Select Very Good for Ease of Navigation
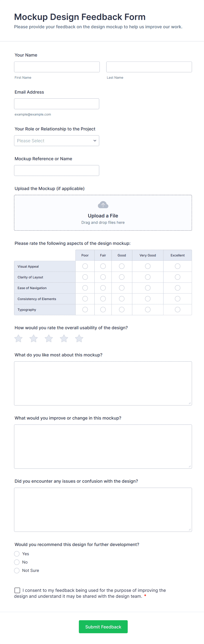The height and width of the screenshot is (644, 204). tap(147, 288)
